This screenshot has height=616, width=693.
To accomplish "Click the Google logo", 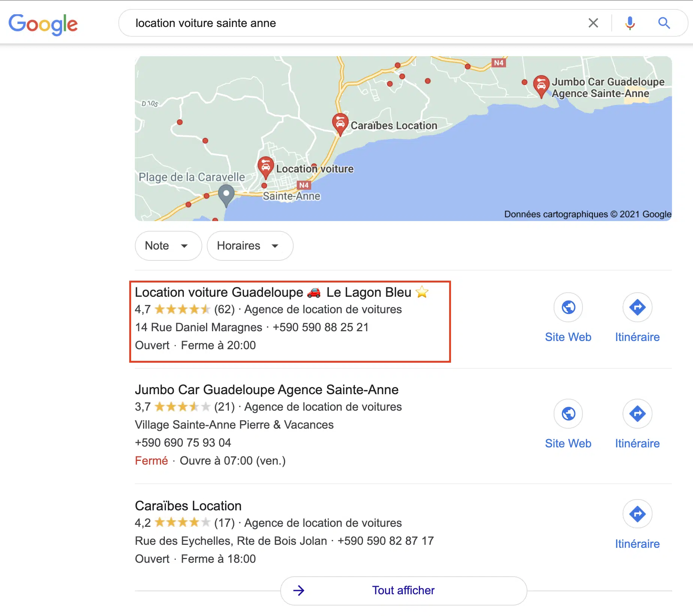I will [43, 24].
